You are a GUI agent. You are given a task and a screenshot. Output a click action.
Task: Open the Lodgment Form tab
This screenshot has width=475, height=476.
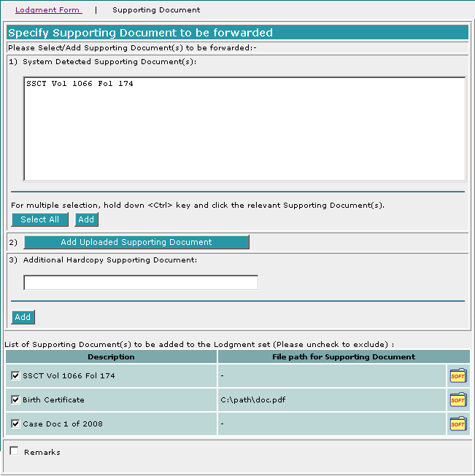tap(48, 10)
